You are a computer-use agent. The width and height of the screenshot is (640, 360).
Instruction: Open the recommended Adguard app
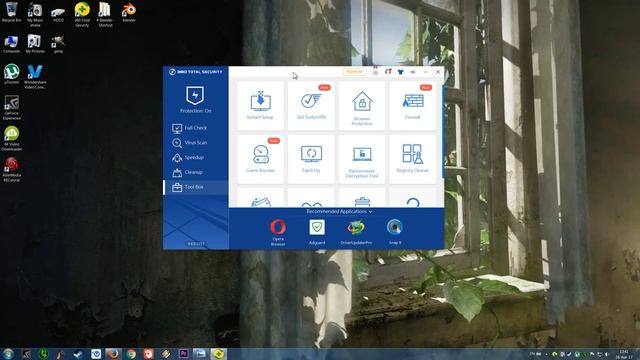point(317,232)
